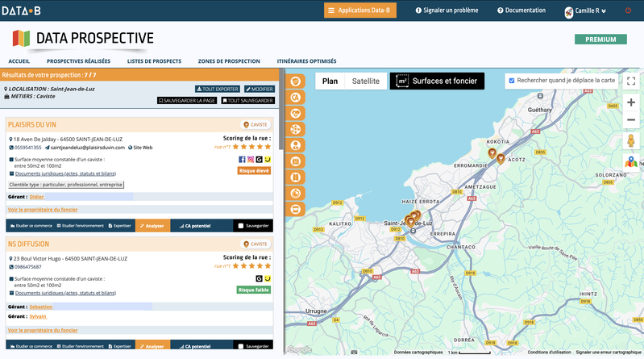Click yellow smiley icon of NS Diffusion
The height and width of the screenshot is (359, 644).
point(268,279)
